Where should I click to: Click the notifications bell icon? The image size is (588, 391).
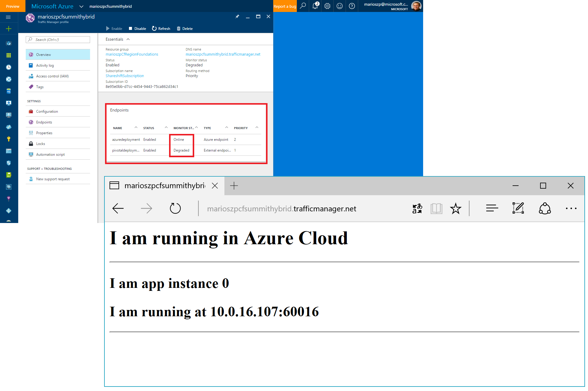[x=315, y=6]
